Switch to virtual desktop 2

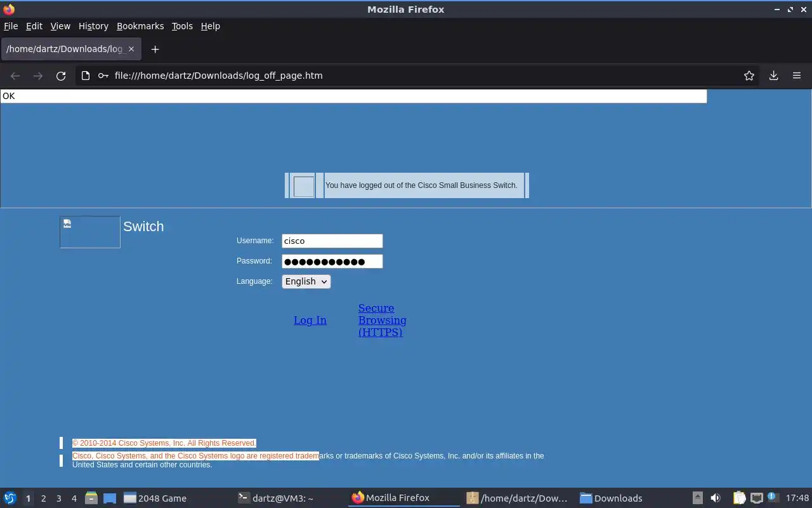44,498
